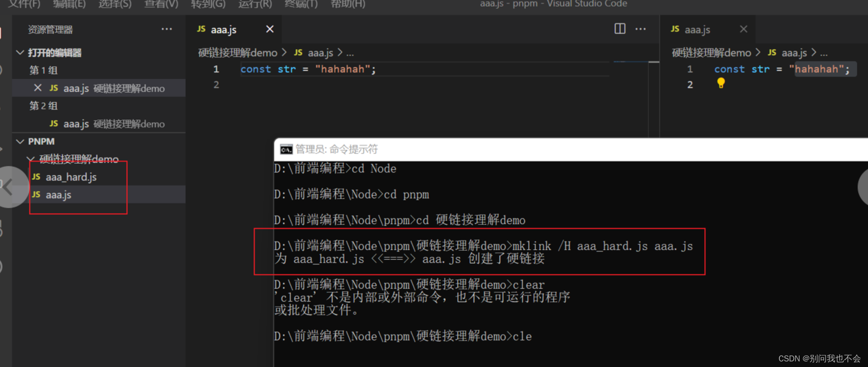The height and width of the screenshot is (367, 868).
Task: Open the 查看(V) menu
Action: coord(161,4)
